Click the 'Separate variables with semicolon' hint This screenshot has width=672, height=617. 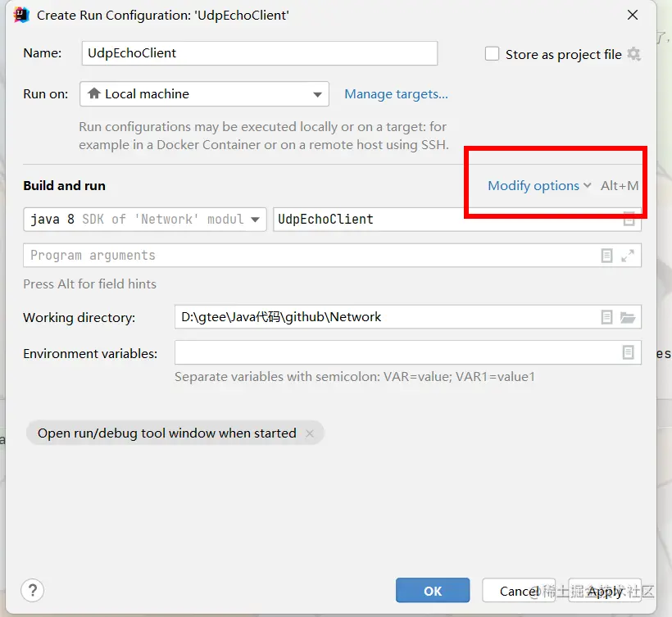[x=355, y=377]
